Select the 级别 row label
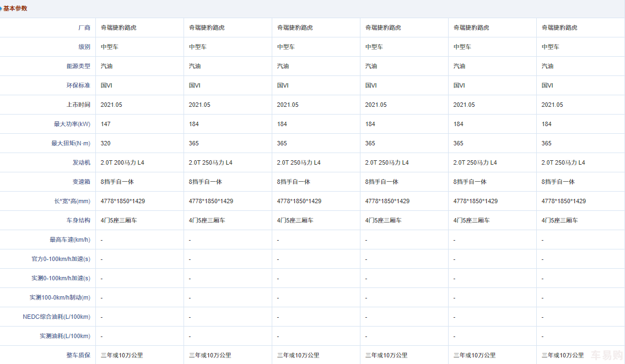The width and height of the screenshot is (625, 364). tap(84, 47)
